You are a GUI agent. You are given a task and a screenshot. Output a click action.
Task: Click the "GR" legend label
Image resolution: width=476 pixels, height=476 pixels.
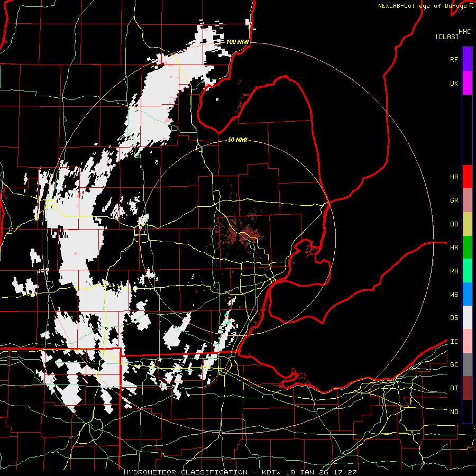454,200
